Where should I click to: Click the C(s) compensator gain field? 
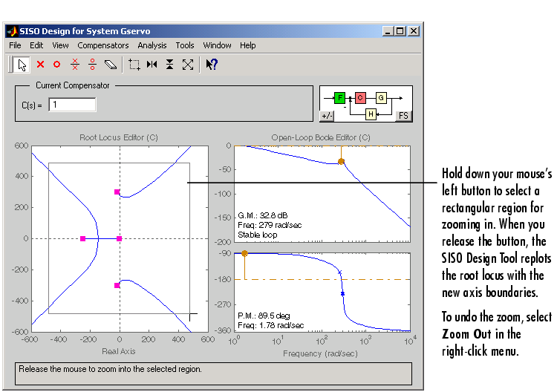(x=73, y=105)
